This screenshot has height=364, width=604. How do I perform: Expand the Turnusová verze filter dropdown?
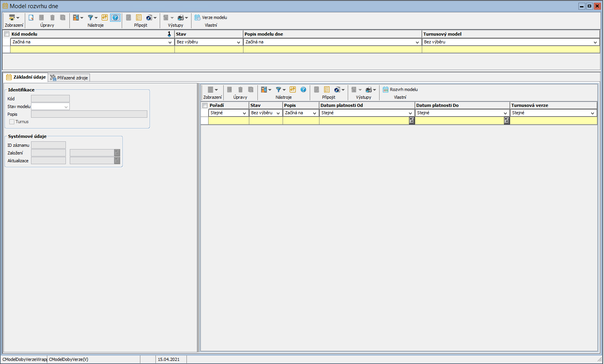[592, 113]
